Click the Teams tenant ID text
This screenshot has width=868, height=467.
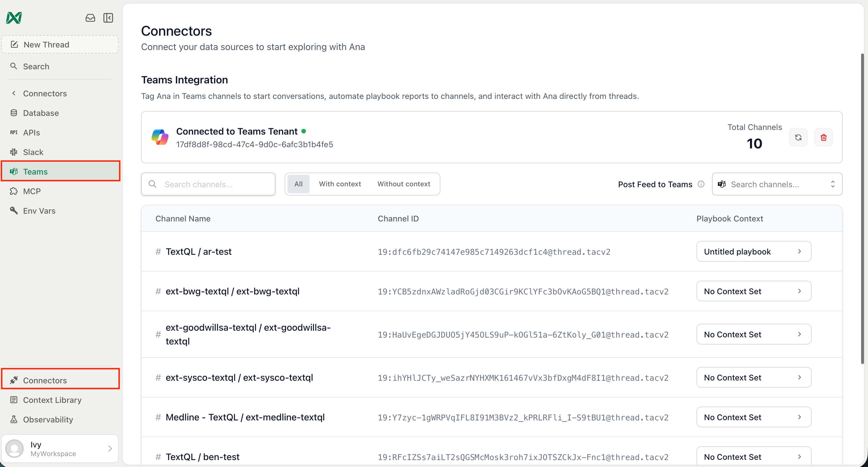click(x=254, y=144)
